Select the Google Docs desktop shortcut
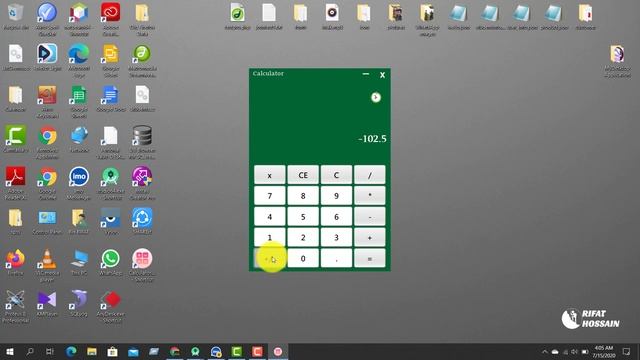Image resolution: width=640 pixels, height=360 pixels. pyautogui.click(x=111, y=98)
